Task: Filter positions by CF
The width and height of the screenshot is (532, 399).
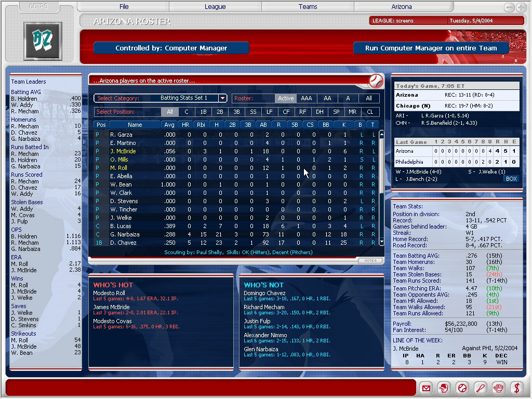Action: pos(286,112)
